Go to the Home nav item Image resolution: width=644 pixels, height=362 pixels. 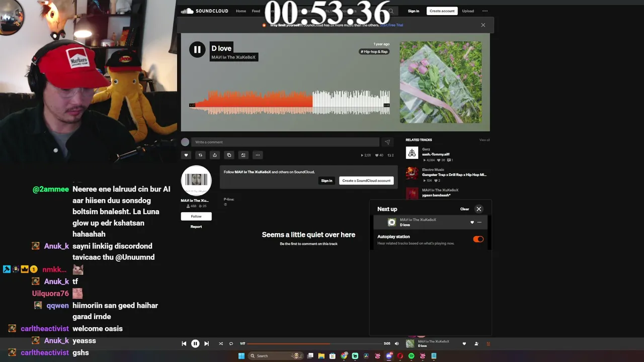241,11
